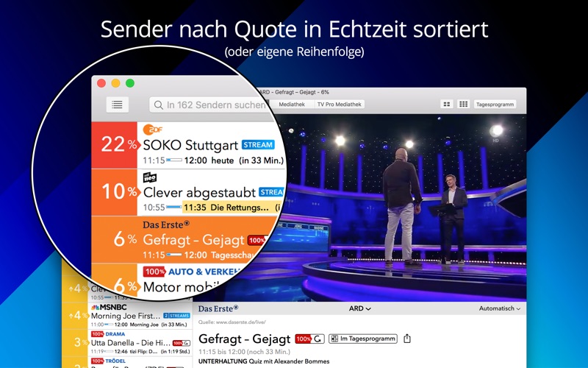Click the Clever abgestaubt progress bar

tap(174, 208)
